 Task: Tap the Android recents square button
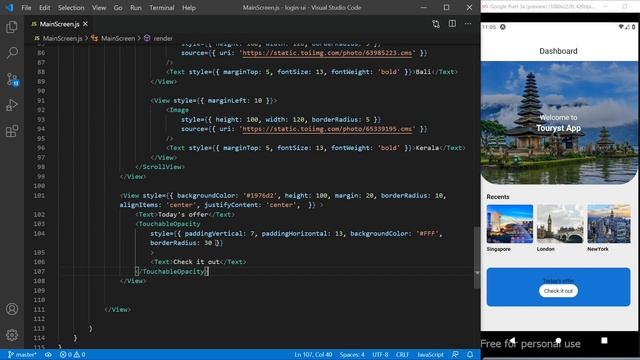[x=604, y=340]
